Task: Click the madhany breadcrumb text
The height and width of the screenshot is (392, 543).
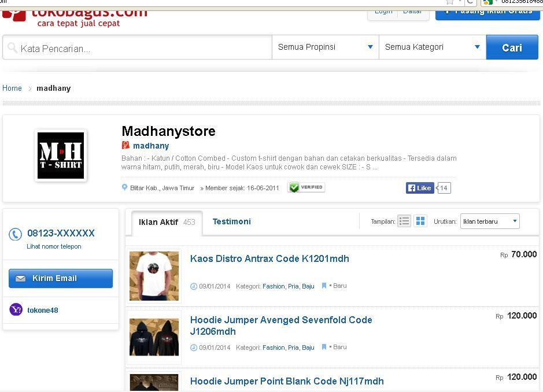Action: (54, 88)
